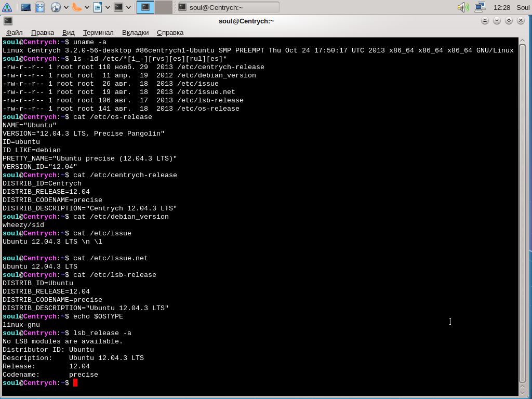Open the Вкладки menu
Image resolution: width=532 pixels, height=399 pixels.
pyautogui.click(x=135, y=33)
